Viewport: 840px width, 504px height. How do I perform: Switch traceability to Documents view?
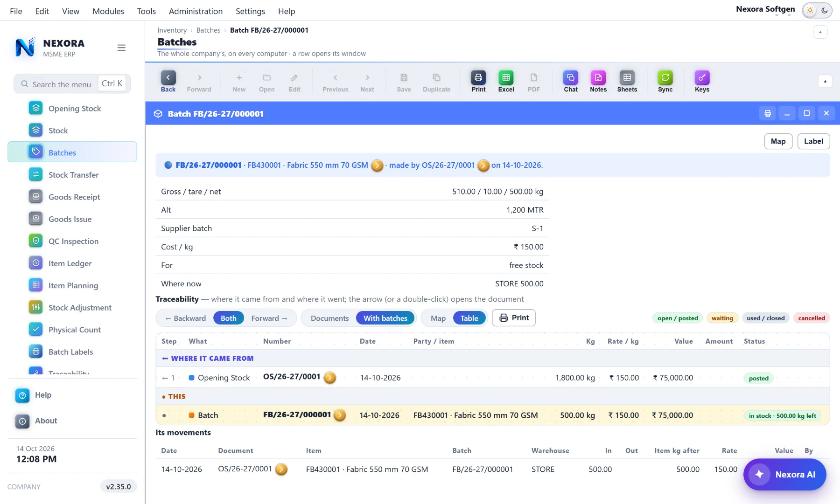pyautogui.click(x=329, y=318)
